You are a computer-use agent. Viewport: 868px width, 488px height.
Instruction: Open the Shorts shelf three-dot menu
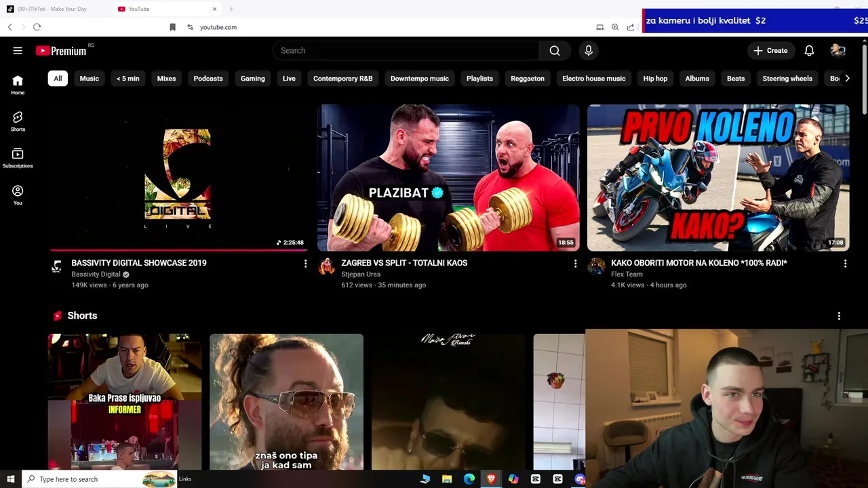click(x=839, y=317)
